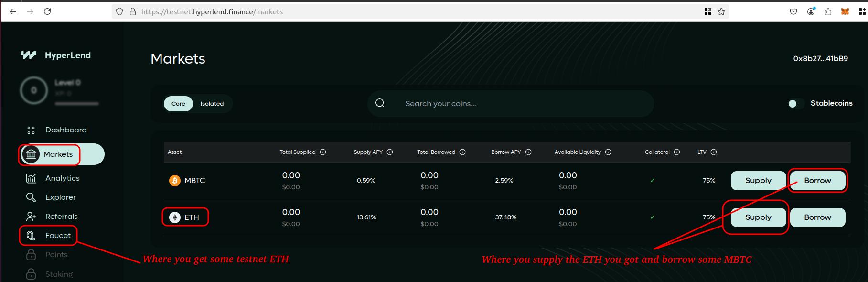
Task: Open Faucet from the sidebar
Action: pyautogui.click(x=58, y=236)
